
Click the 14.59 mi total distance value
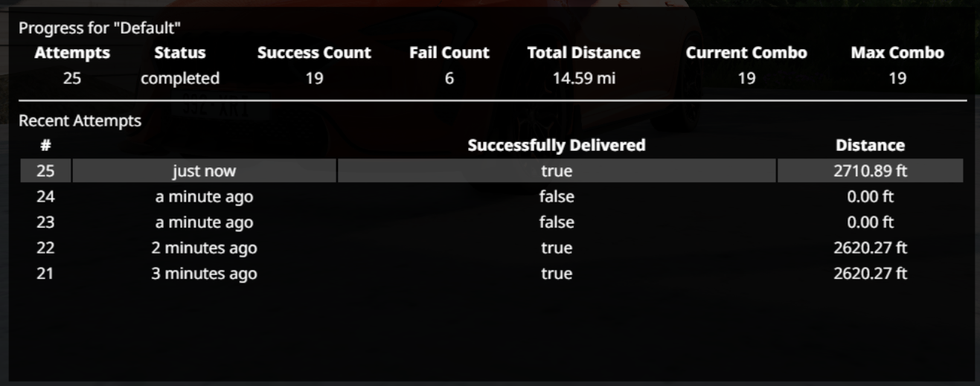(x=584, y=78)
